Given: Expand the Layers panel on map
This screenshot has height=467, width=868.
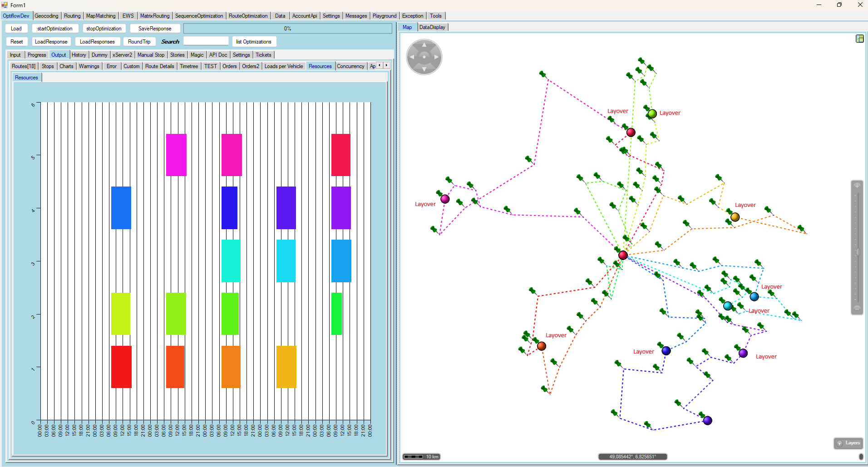Looking at the screenshot, I should pyautogui.click(x=848, y=443).
